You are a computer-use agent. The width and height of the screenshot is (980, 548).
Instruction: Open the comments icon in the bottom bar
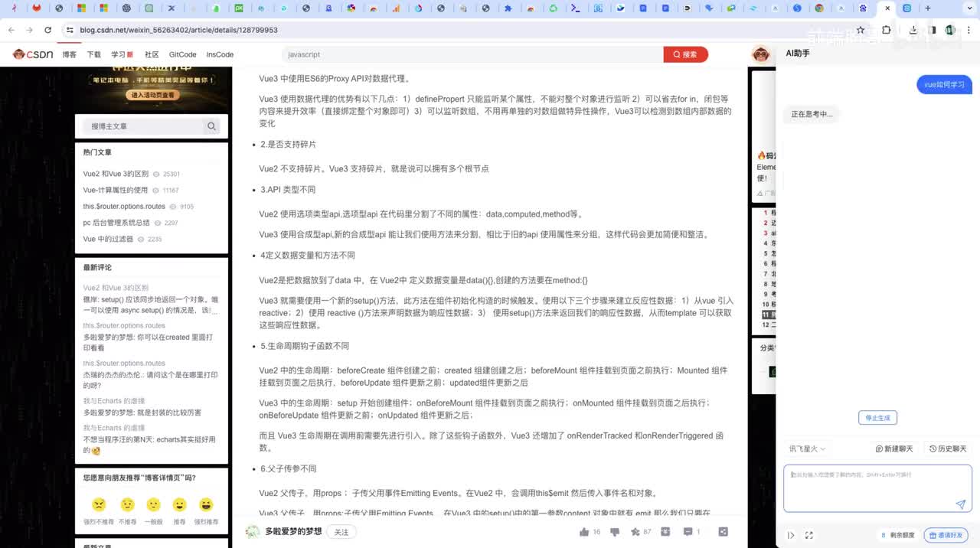click(x=688, y=532)
